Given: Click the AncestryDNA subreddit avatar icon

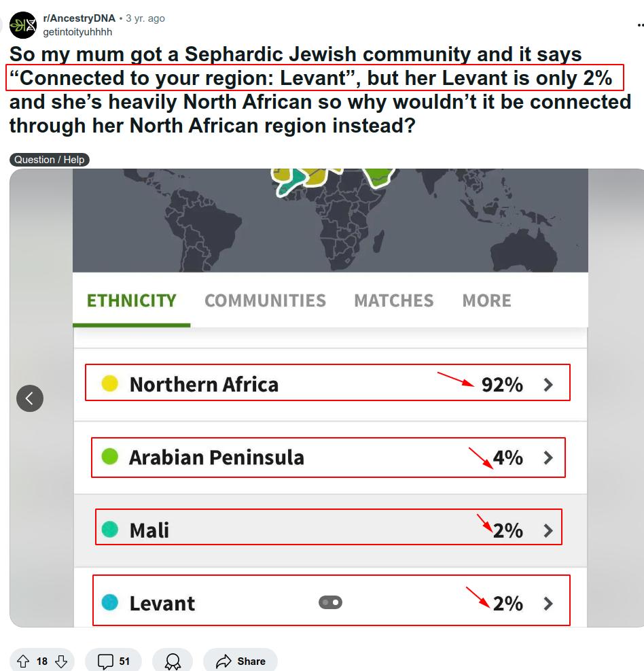Looking at the screenshot, I should click(x=23, y=25).
